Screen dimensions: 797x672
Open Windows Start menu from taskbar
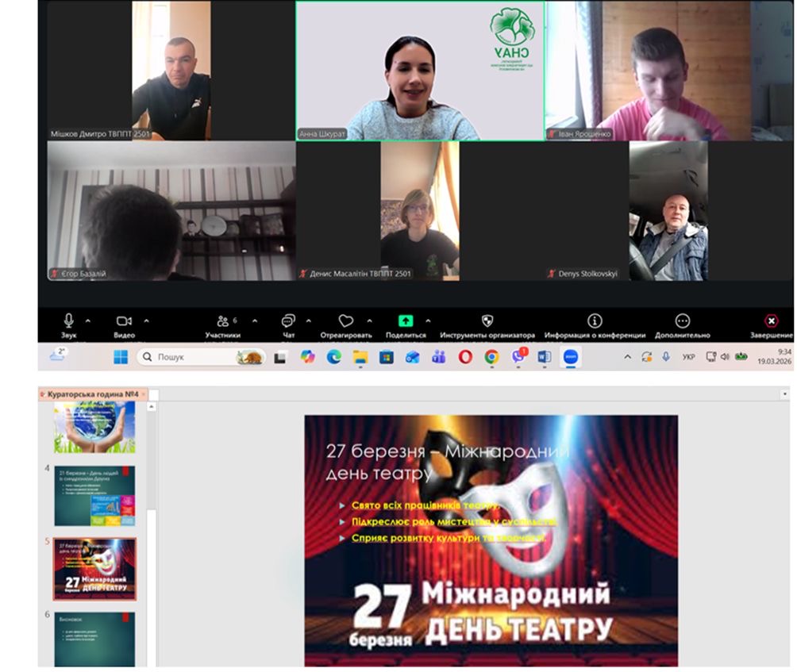(x=121, y=357)
